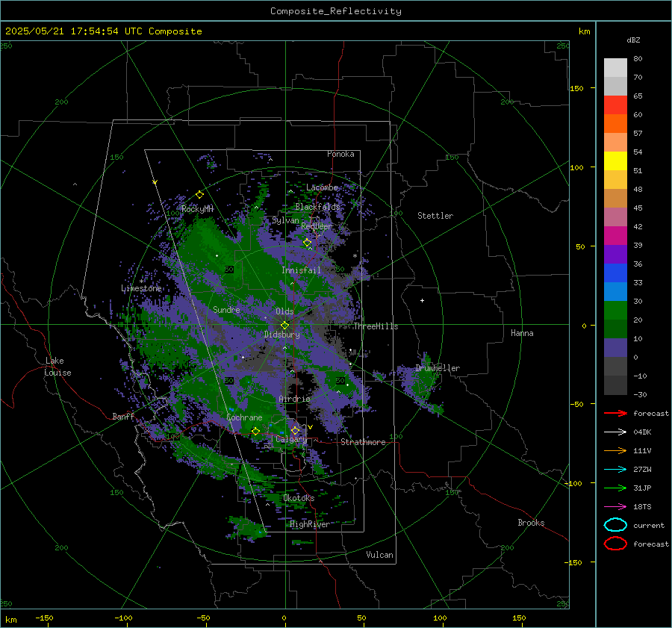Click the white plus marker south of Stettler
Image resolution: width=672 pixels, height=628 pixels.
422,300
